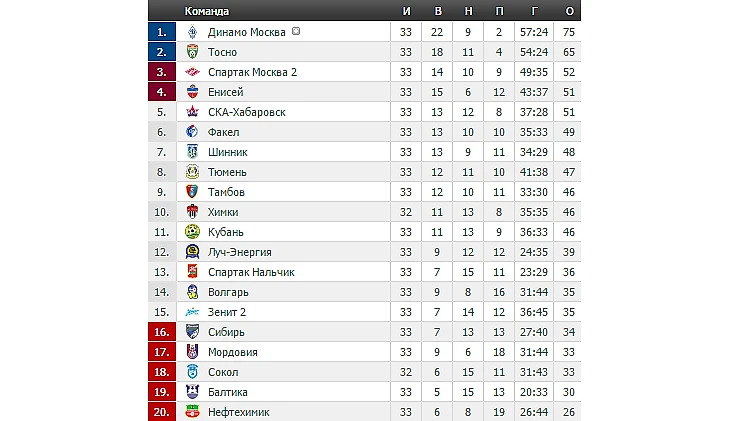
Task: Click the blue position badge number 1
Action: coord(161,32)
